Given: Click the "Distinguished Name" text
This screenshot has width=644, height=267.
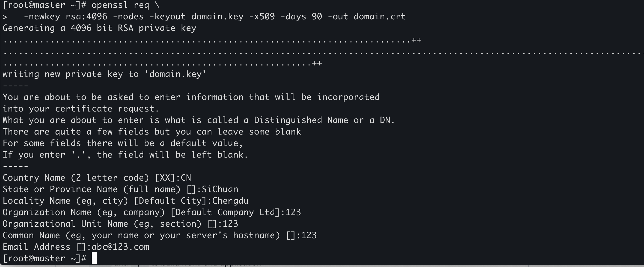Looking at the screenshot, I should [x=301, y=120].
